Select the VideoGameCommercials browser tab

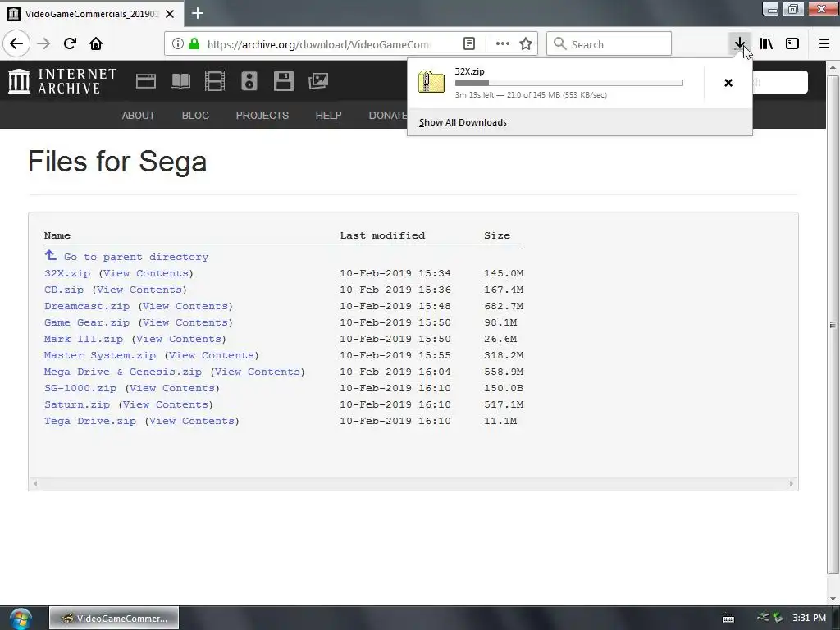point(92,14)
